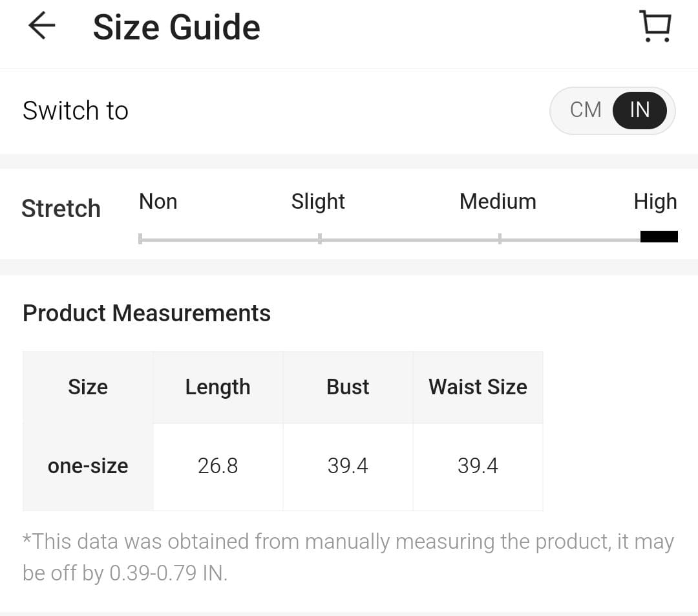The height and width of the screenshot is (616, 698).
Task: Select the Size column header
Action: click(88, 387)
